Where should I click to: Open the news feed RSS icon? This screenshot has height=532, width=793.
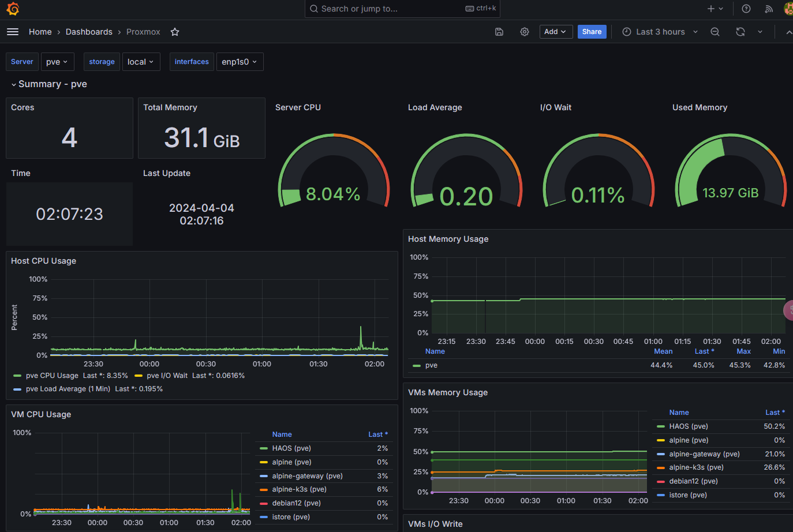[769, 9]
